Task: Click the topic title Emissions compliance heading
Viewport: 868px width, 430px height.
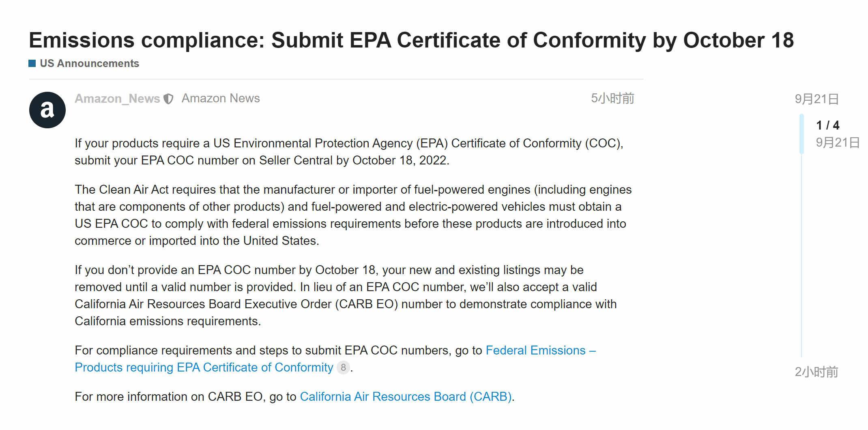Action: coord(411,40)
